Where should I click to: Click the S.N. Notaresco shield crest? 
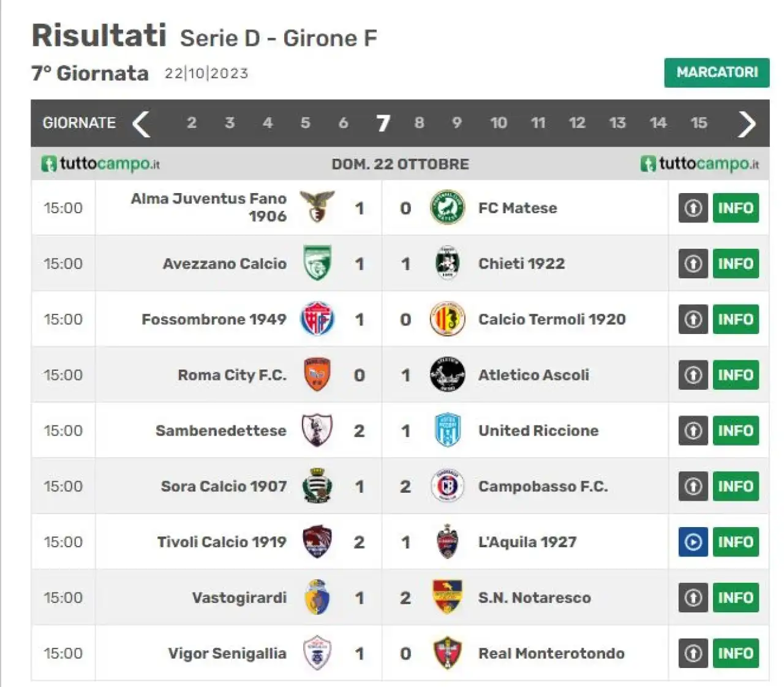click(x=448, y=597)
